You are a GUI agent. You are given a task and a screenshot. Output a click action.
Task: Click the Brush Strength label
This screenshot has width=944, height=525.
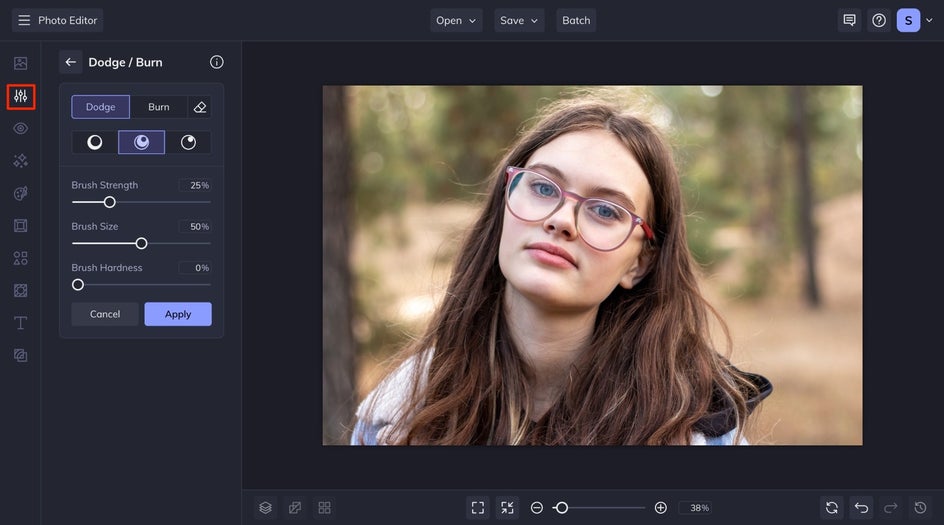(105, 185)
